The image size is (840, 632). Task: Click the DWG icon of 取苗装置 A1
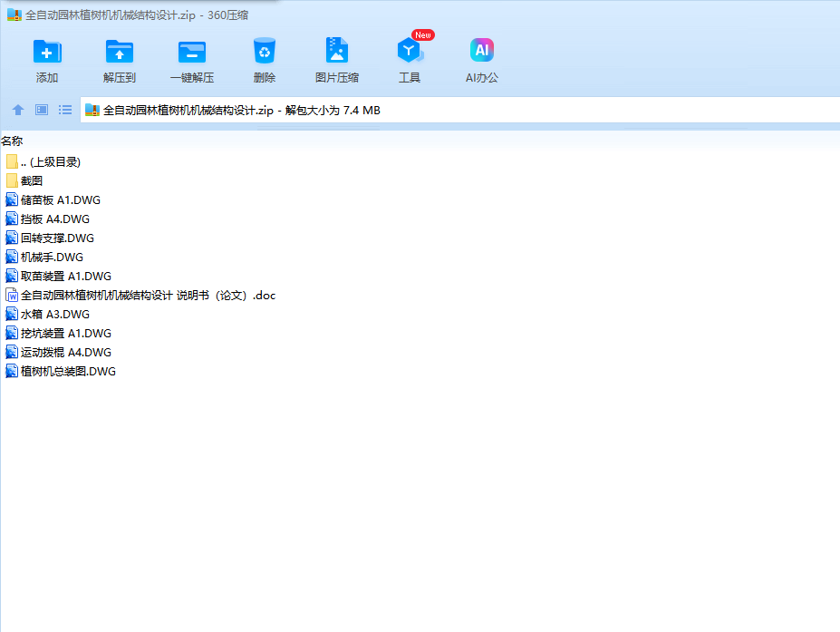tap(12, 276)
